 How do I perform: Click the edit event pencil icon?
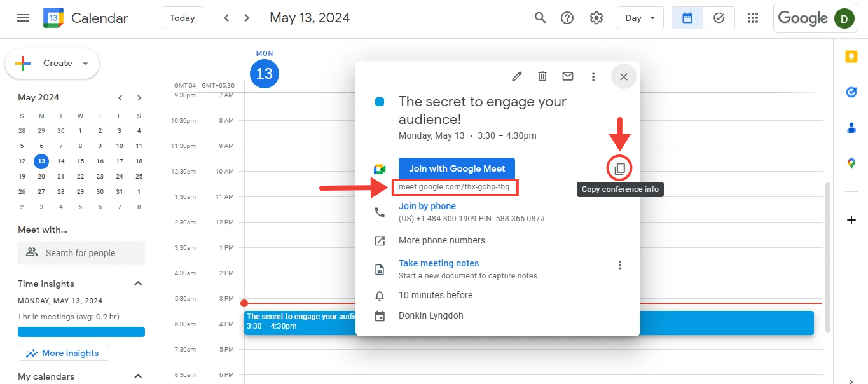point(517,76)
